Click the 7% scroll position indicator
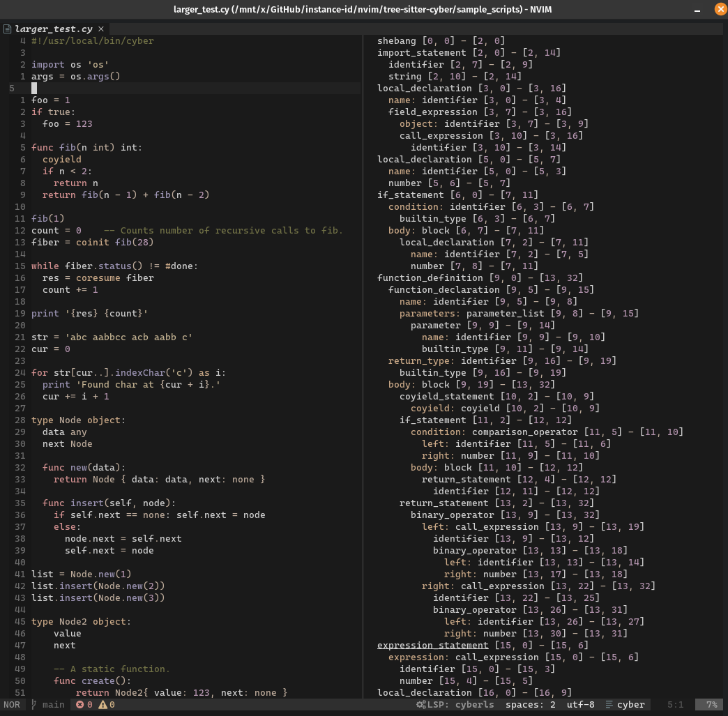Screen dimensions: 728x716 click(711, 705)
